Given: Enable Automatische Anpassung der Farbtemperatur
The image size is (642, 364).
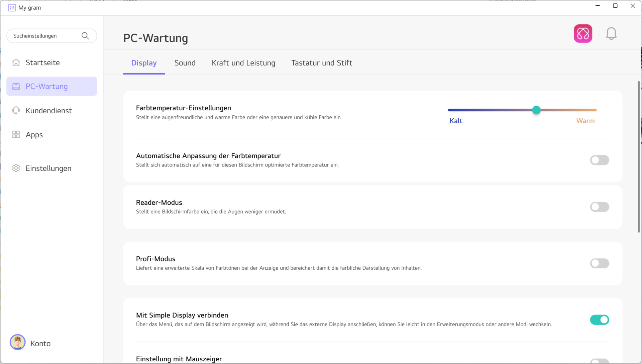Looking at the screenshot, I should pyautogui.click(x=599, y=160).
